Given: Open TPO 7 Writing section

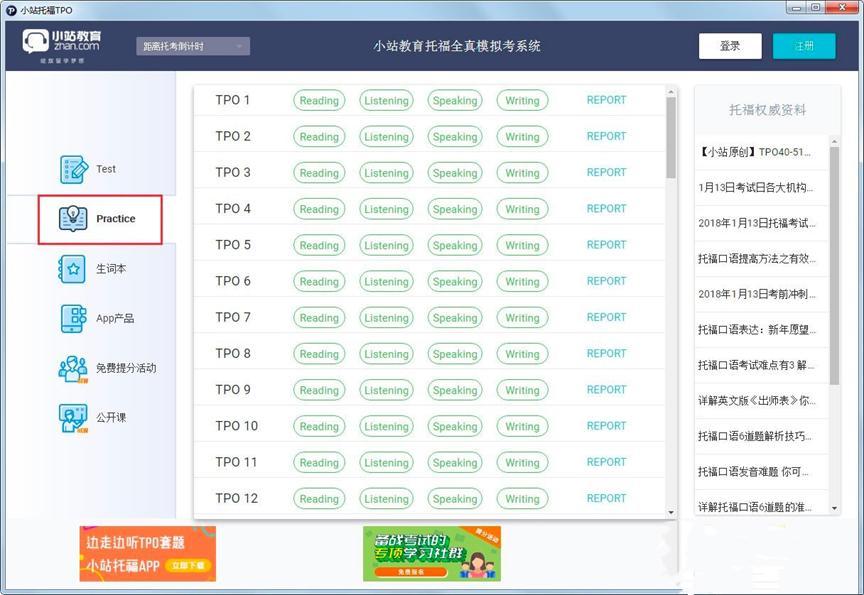Looking at the screenshot, I should pos(522,318).
